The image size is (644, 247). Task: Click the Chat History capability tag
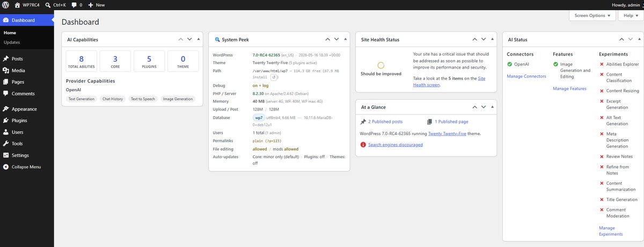click(113, 99)
